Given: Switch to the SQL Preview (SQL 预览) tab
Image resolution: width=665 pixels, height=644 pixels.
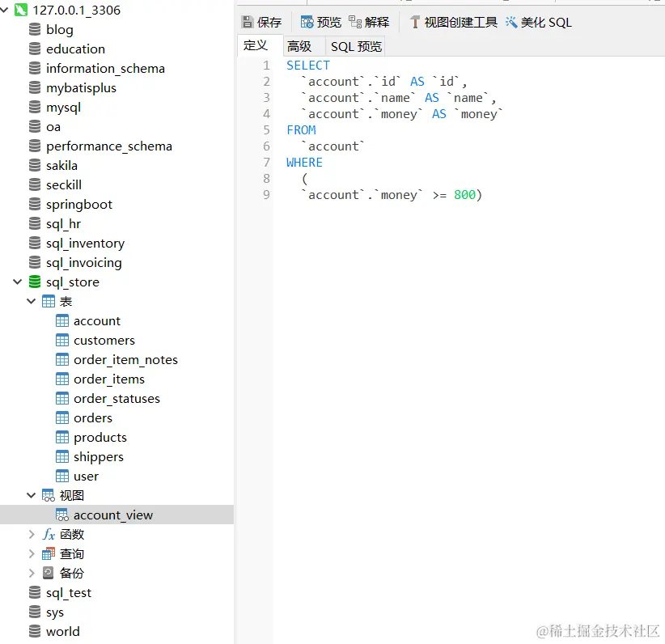Looking at the screenshot, I should pyautogui.click(x=356, y=46).
